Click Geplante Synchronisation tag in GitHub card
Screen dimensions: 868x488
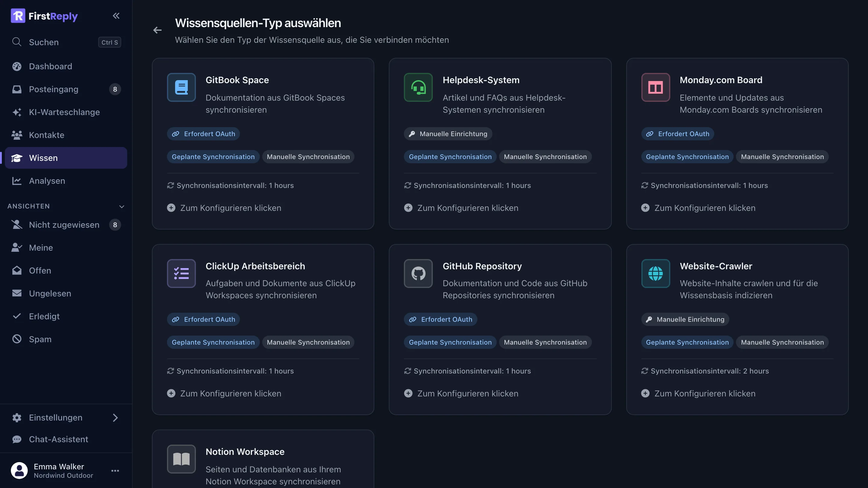point(450,342)
